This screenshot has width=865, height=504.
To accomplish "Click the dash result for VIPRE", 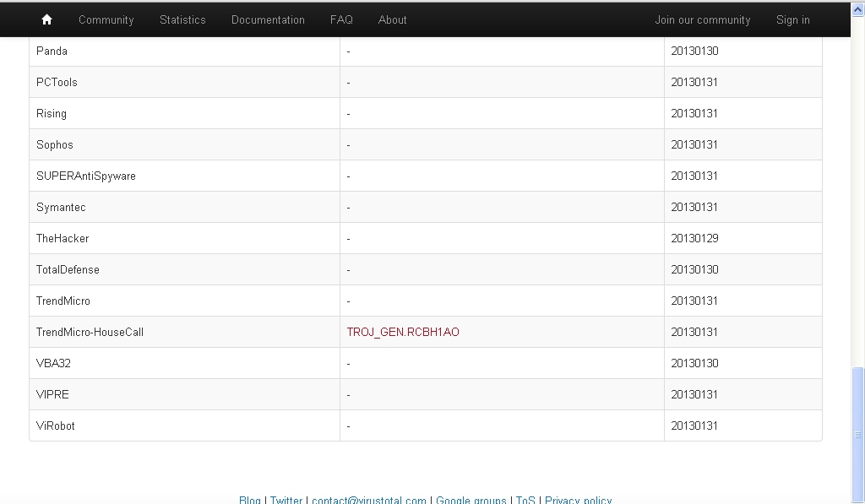I will (x=348, y=395).
